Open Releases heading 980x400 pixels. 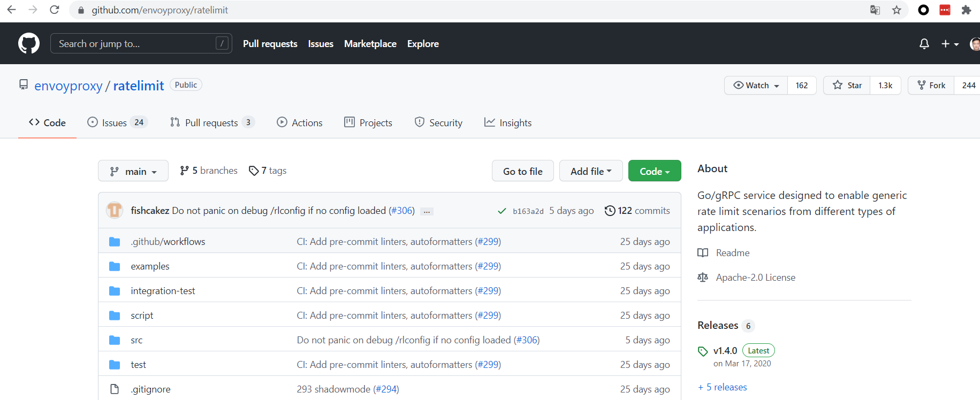click(x=718, y=325)
